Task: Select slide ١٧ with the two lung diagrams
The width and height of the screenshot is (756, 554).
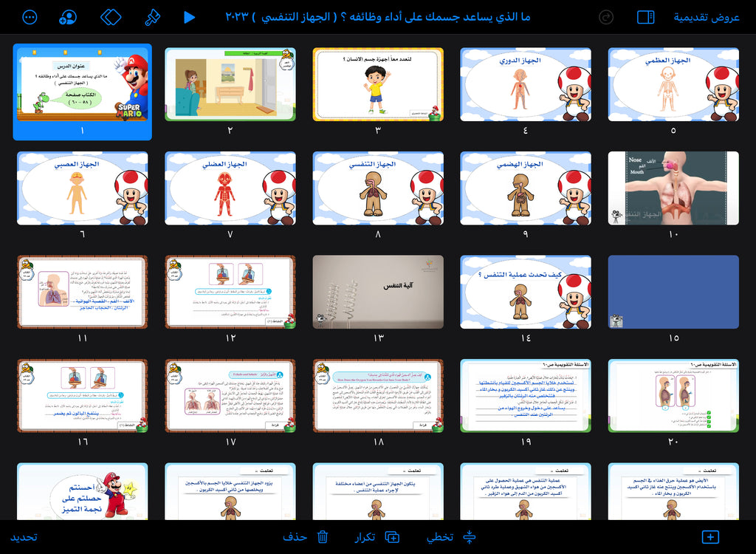Action: [230, 396]
